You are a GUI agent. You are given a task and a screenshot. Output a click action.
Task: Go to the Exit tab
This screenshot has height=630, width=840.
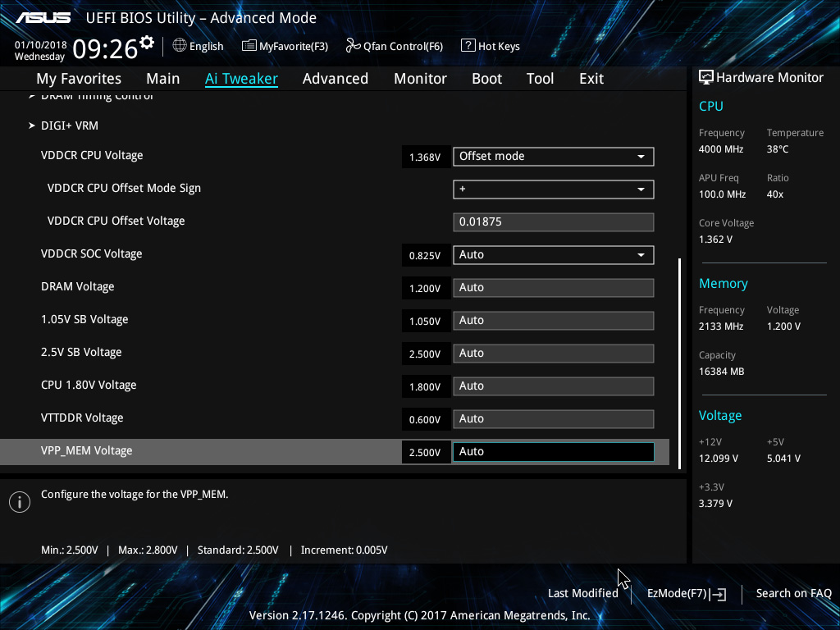click(x=591, y=79)
